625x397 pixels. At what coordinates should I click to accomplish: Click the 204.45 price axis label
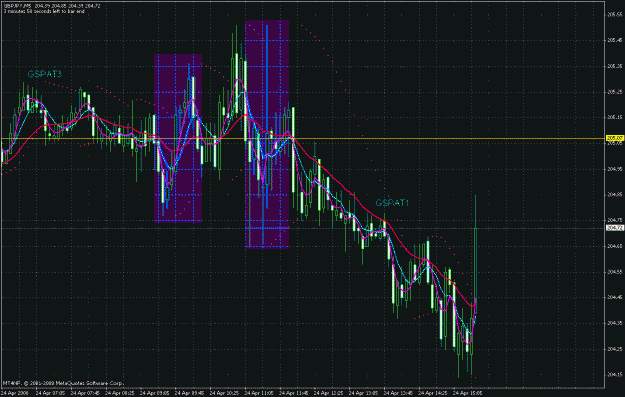[615, 297]
